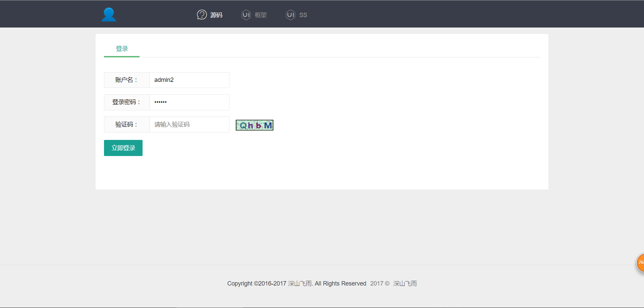Click the blue user avatar logo
This screenshot has height=308, width=644.
tap(109, 14)
